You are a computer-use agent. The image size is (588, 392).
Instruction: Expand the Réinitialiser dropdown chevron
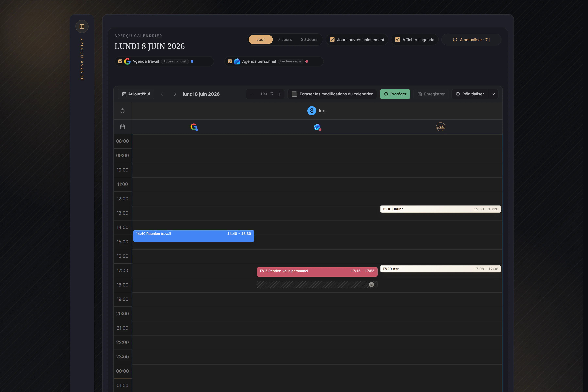point(493,94)
